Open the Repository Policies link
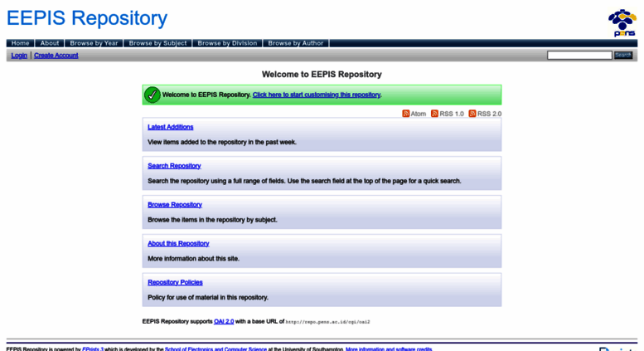 pos(175,282)
